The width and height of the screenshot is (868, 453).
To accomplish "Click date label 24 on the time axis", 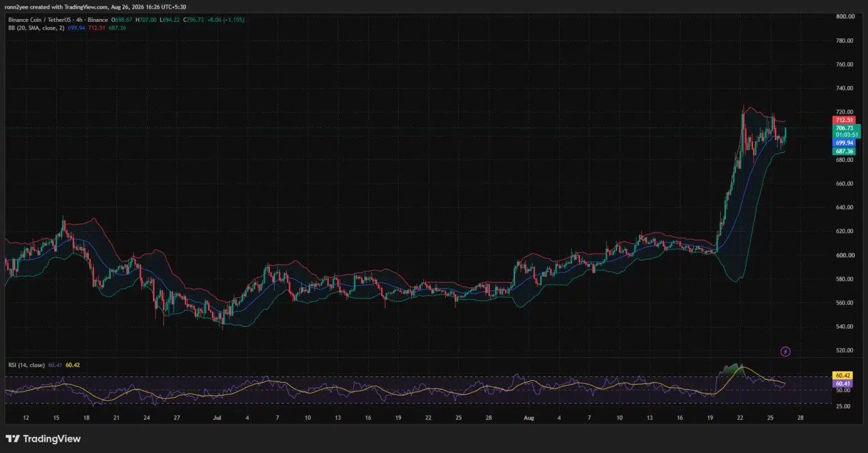I will point(147,417).
